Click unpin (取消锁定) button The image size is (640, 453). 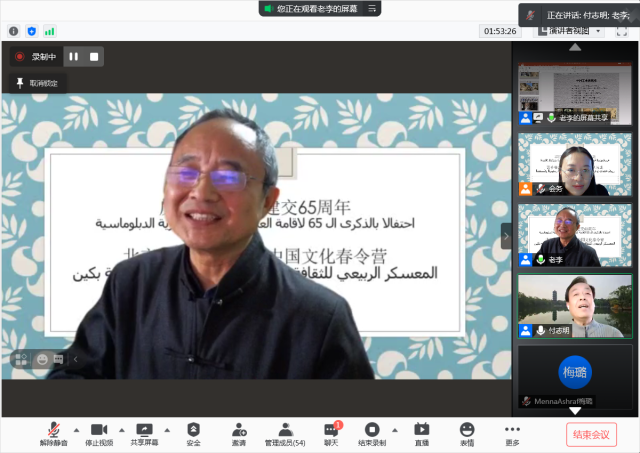(x=37, y=83)
